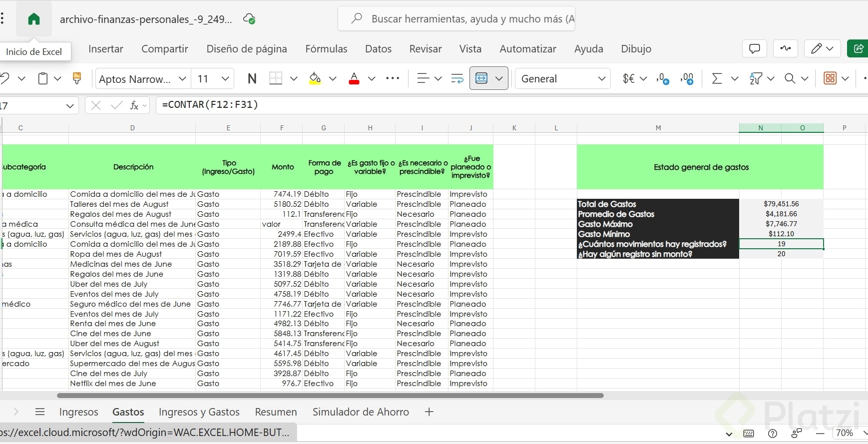This screenshot has width=868, height=444.
Task: Click the increase decimal places icon
Action: (x=663, y=78)
